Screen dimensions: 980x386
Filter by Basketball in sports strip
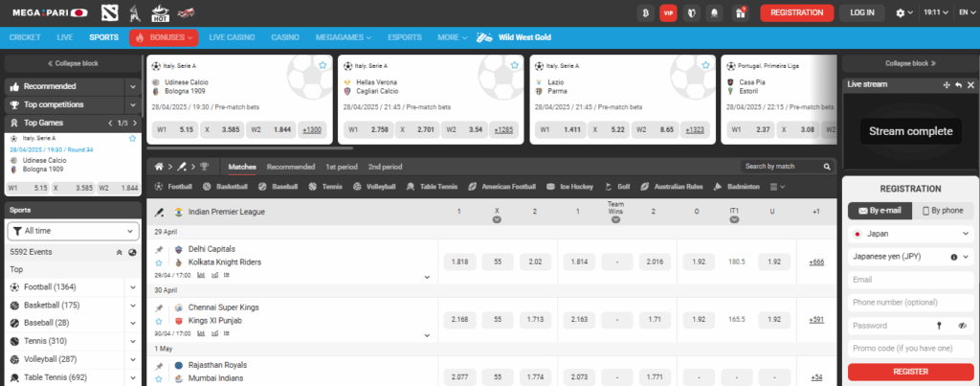click(226, 187)
